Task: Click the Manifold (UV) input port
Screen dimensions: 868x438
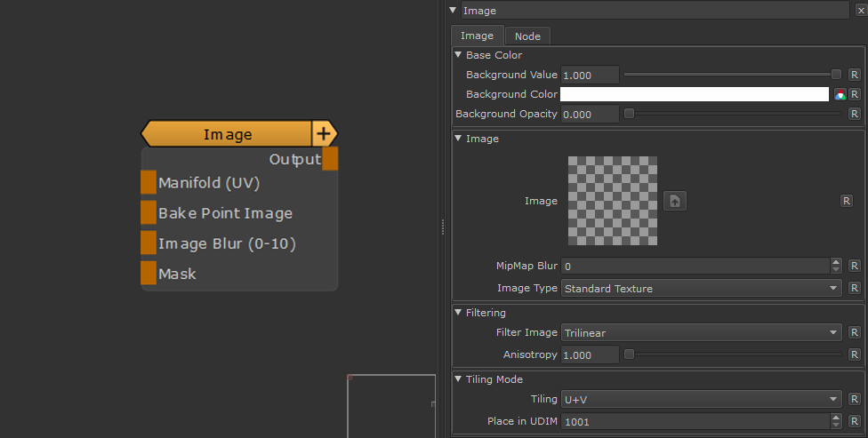Action: coord(149,183)
